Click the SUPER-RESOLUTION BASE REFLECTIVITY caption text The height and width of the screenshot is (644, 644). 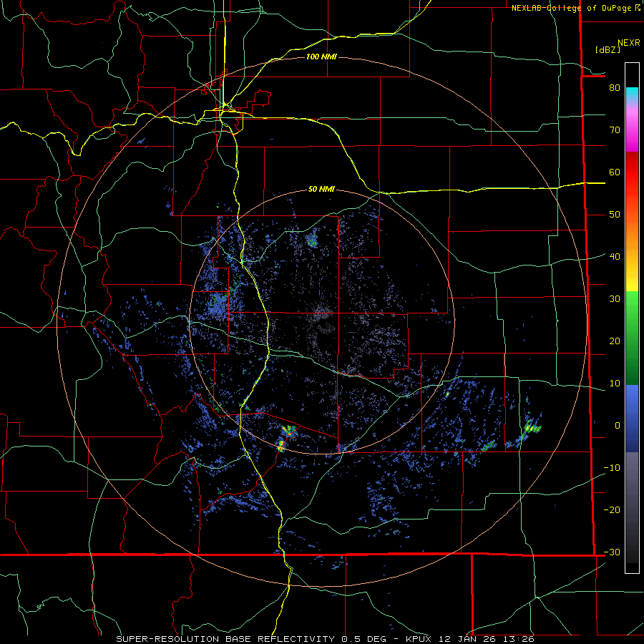(x=225, y=639)
